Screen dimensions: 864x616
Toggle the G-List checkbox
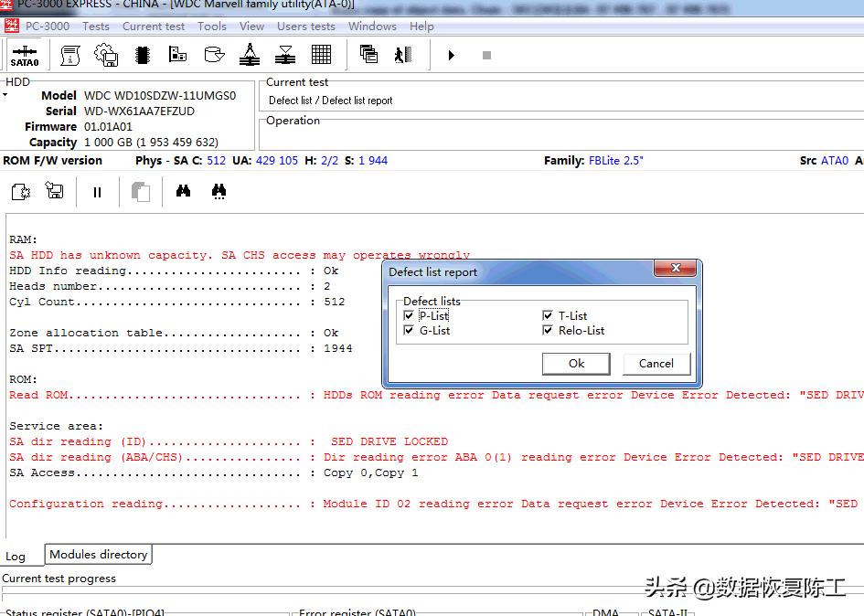(409, 331)
